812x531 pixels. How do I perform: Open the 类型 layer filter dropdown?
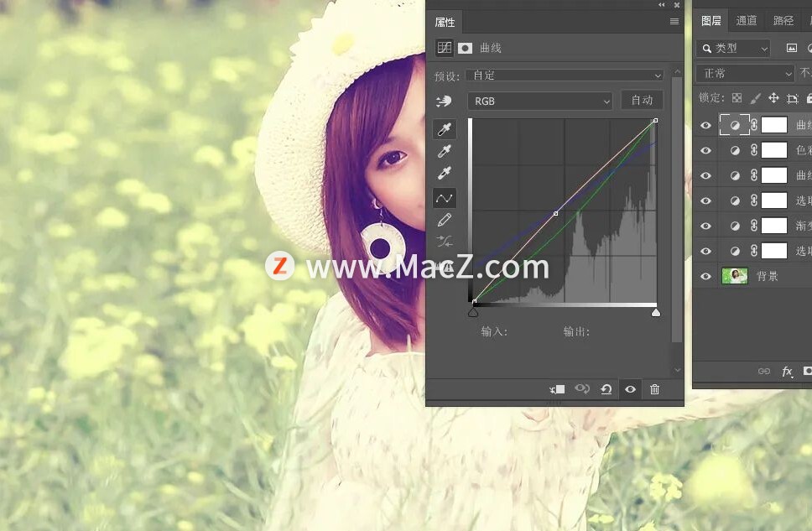[x=733, y=48]
